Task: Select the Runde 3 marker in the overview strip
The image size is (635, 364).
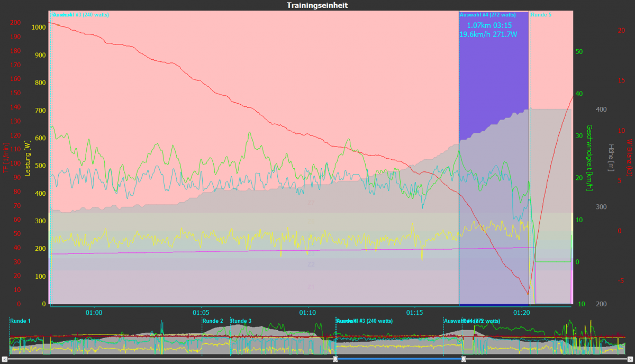Action: pos(241,321)
